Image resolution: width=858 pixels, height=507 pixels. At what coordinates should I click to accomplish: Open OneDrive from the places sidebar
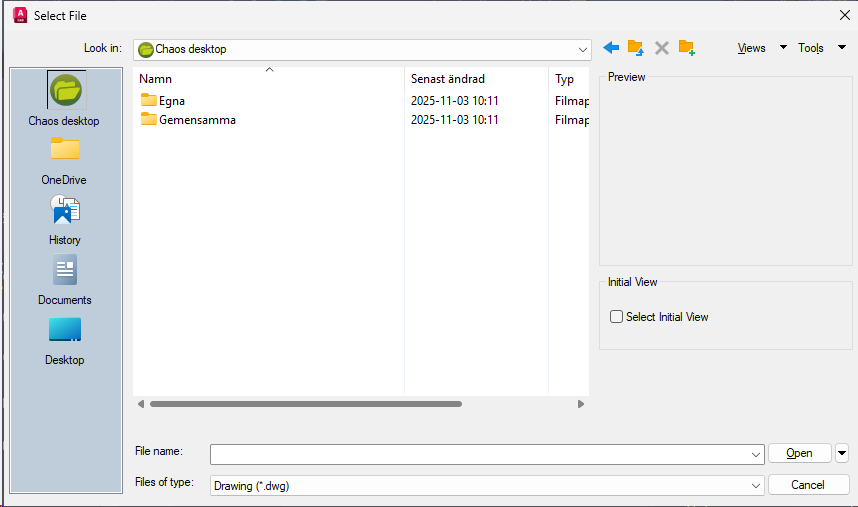pyautogui.click(x=64, y=160)
